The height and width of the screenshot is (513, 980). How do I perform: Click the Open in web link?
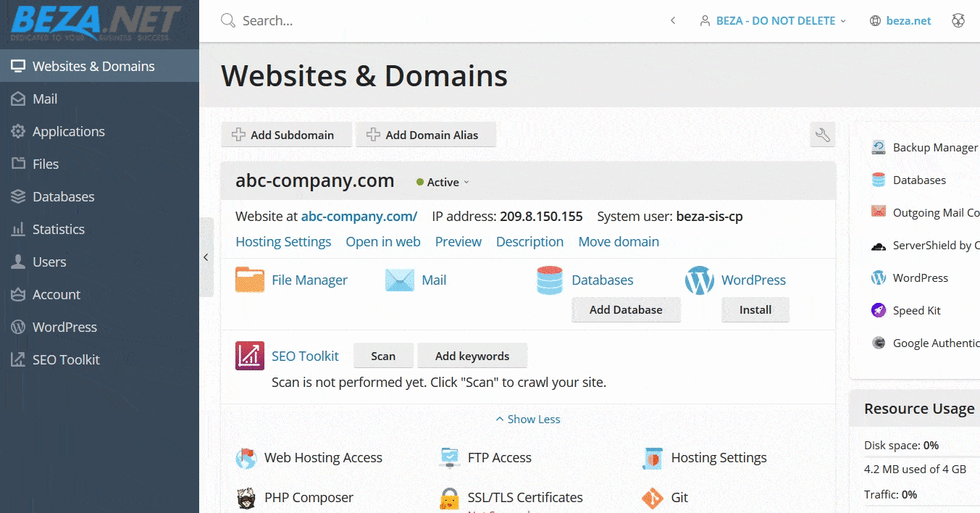383,242
